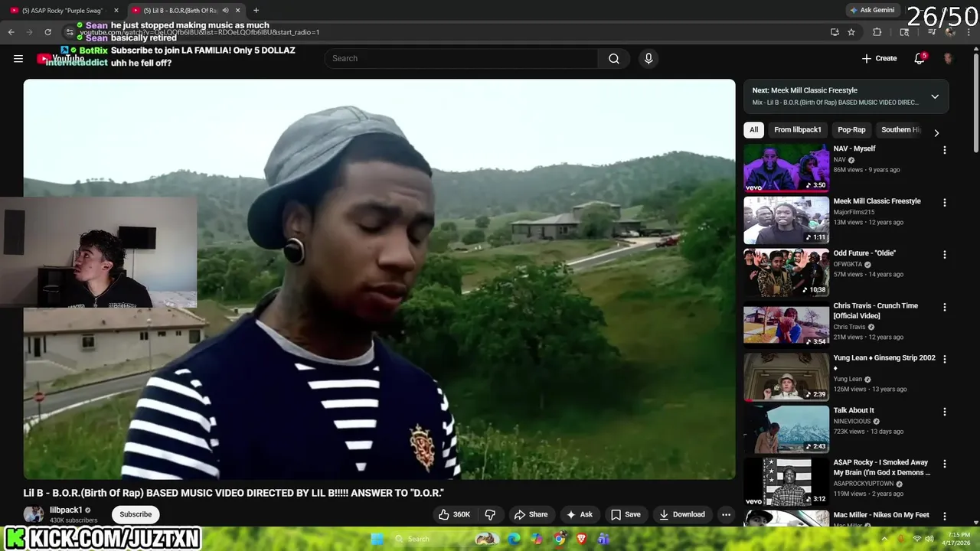
Task: Open more actions ellipsis under video
Action: click(x=726, y=514)
